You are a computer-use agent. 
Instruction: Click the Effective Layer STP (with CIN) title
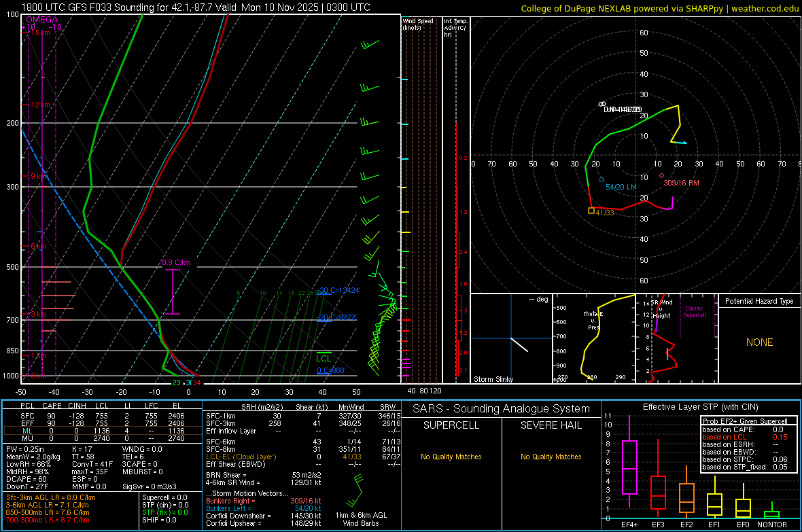(700, 407)
